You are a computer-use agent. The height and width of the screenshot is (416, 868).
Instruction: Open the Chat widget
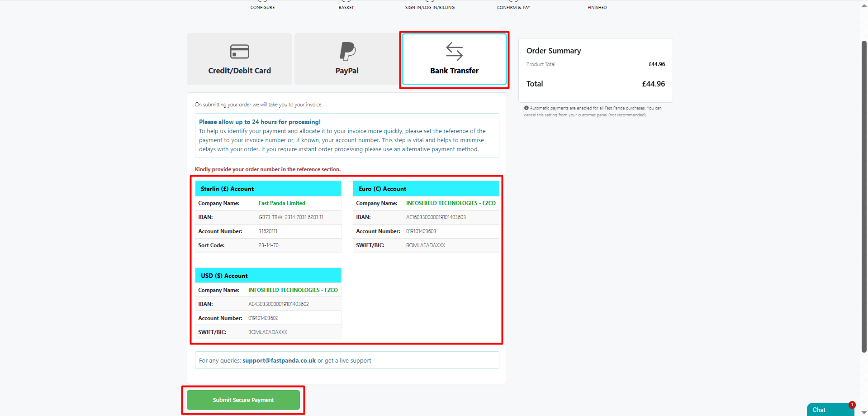(x=830, y=410)
